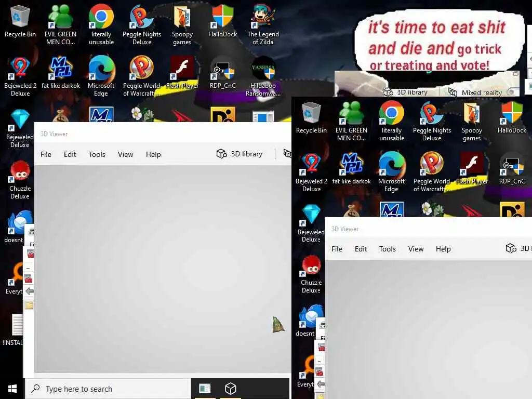Open Help menu in the main 3D Viewer window
The image size is (532, 399).
(x=153, y=154)
